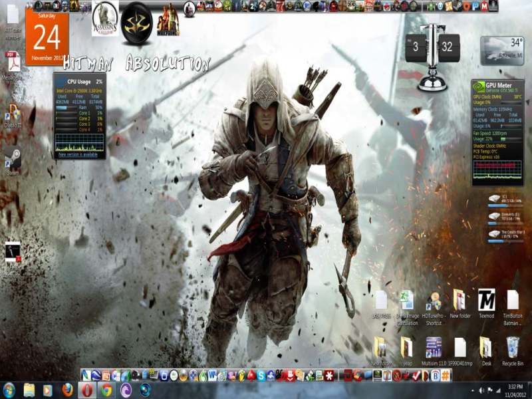
Task: Click the blue camera lens taskbar icon
Action: pyautogui.click(x=146, y=390)
